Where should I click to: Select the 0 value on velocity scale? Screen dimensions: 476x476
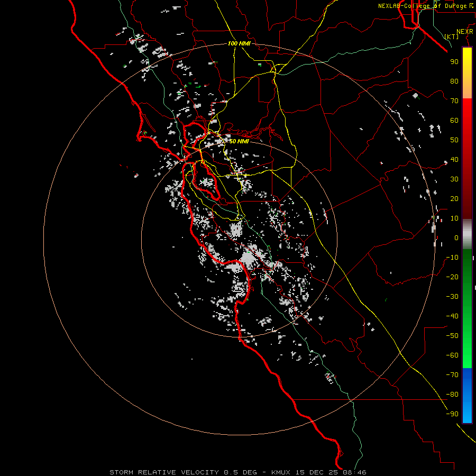click(x=456, y=237)
